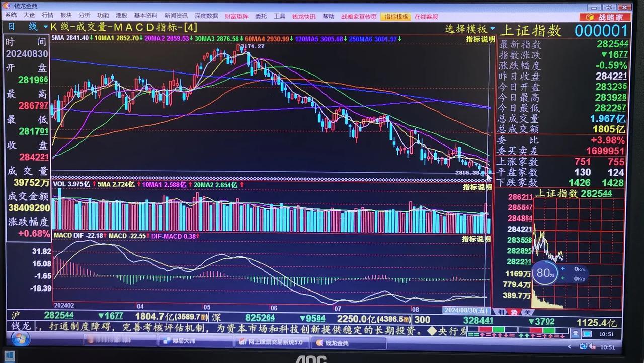Click the 总成交量 1.967亿 value
644x363 pixels.
(x=607, y=119)
